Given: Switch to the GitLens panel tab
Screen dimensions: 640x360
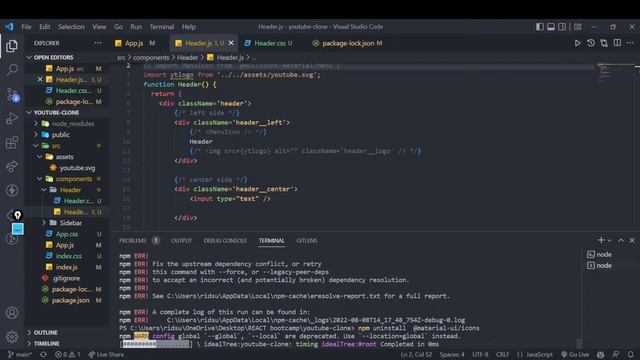Looking at the screenshot, I should click(307, 240).
